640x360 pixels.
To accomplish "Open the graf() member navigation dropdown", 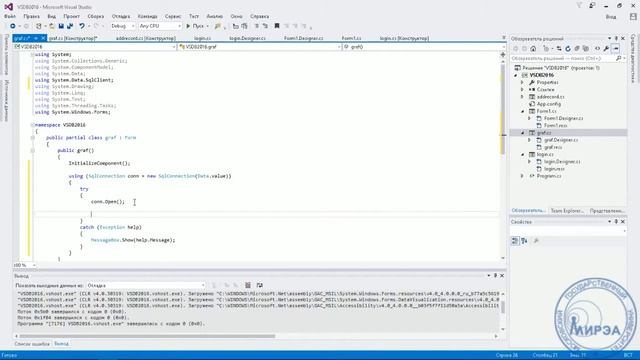I will 424,47.
